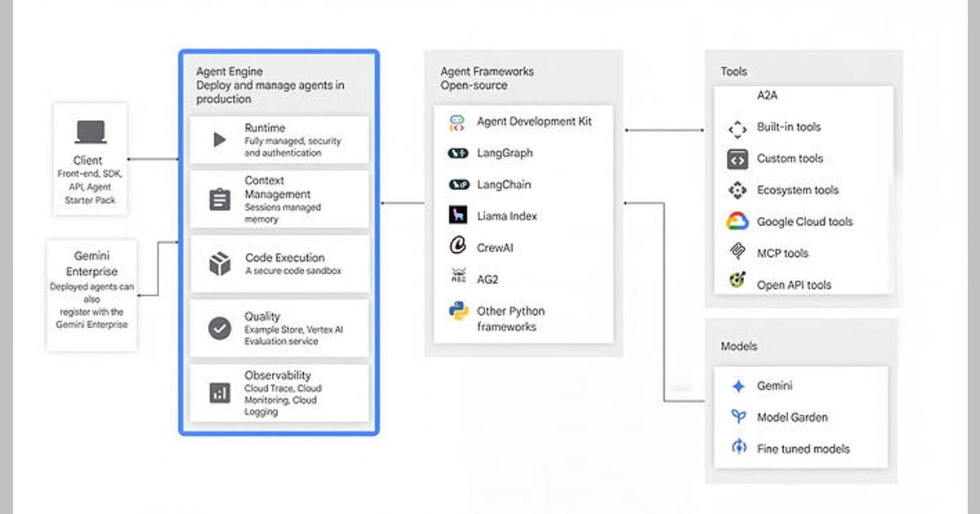Click the Built-in tools icon
Image resolution: width=980 pixels, height=514 pixels.
737,129
